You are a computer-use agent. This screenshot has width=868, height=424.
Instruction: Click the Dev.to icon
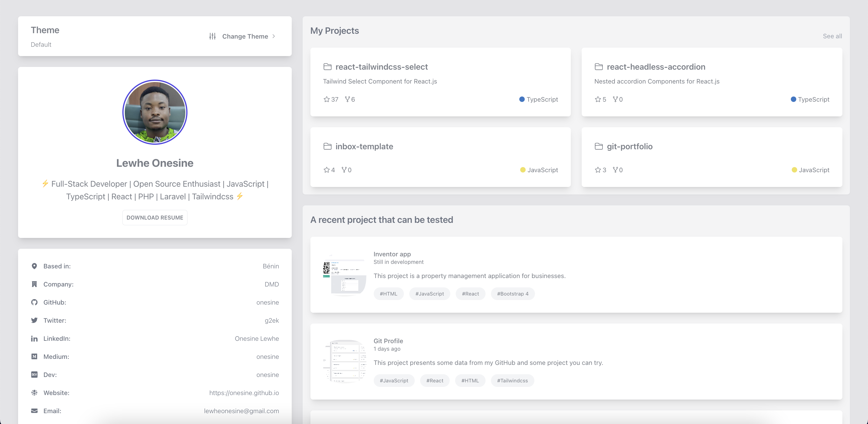point(34,375)
